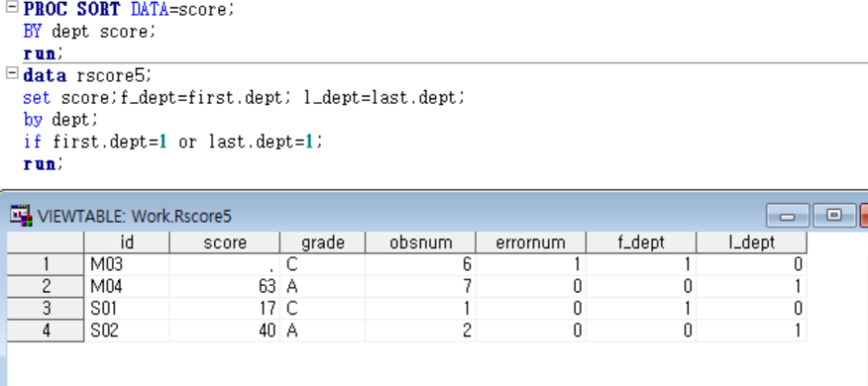The width and height of the screenshot is (868, 386).
Task: Select row number 3 header
Action: tap(45, 308)
